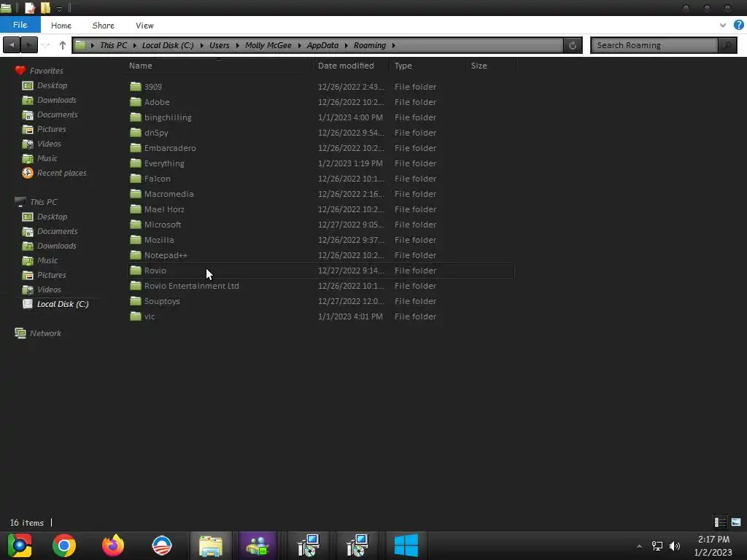Screen dimensions: 747x560
Task: Show hidden tray icons arrow
Action: (x=639, y=546)
